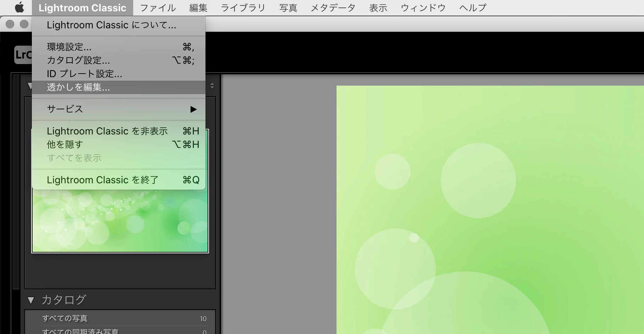Open the ヘルプ menu

(473, 8)
